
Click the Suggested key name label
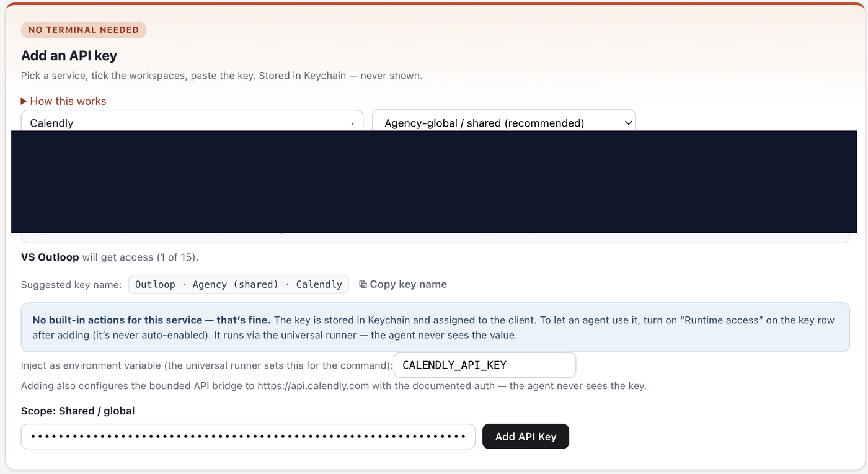[x=71, y=285]
